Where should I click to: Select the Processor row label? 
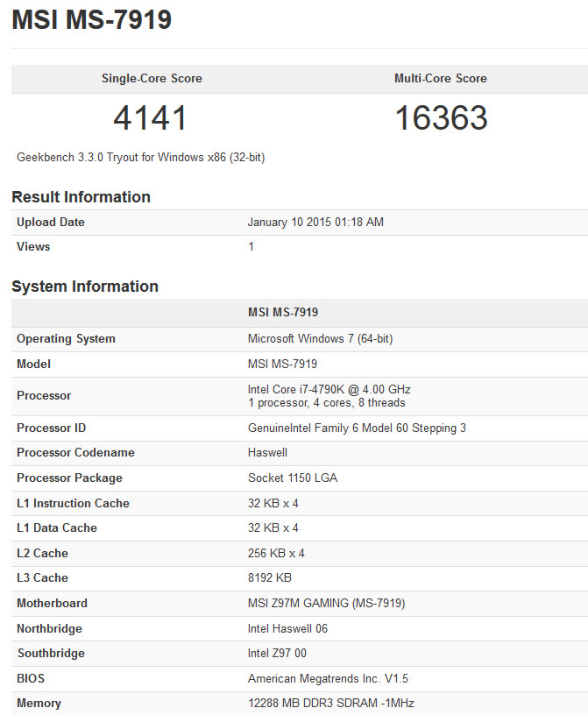point(44,395)
